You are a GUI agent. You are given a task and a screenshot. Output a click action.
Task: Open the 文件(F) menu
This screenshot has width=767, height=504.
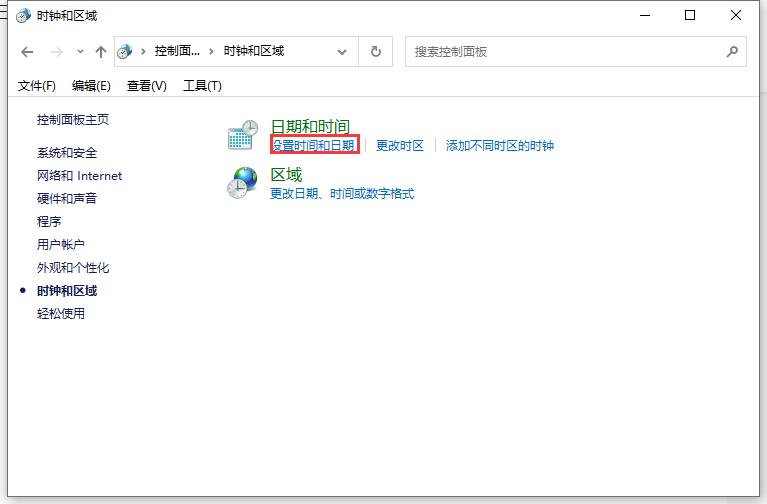pyautogui.click(x=37, y=86)
